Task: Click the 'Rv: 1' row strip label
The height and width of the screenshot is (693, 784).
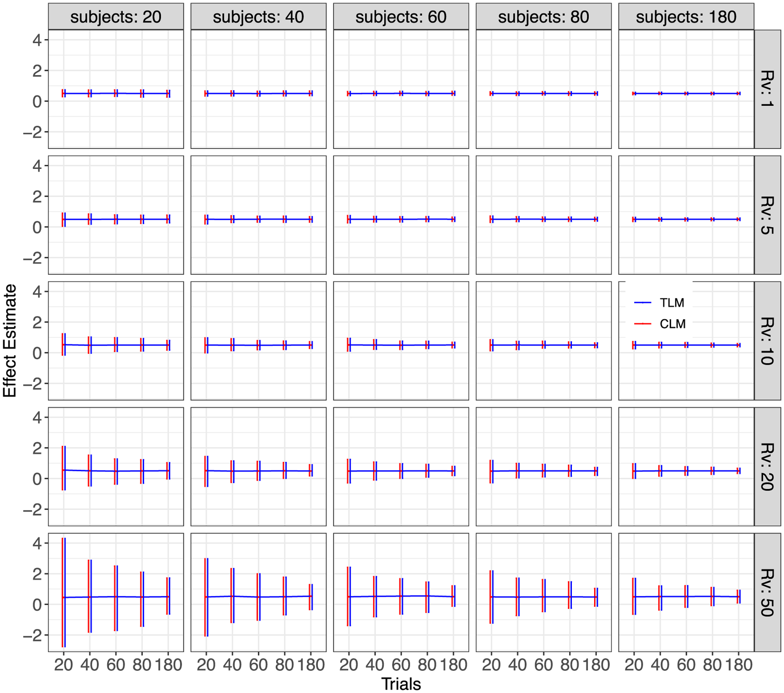Action: [767, 89]
